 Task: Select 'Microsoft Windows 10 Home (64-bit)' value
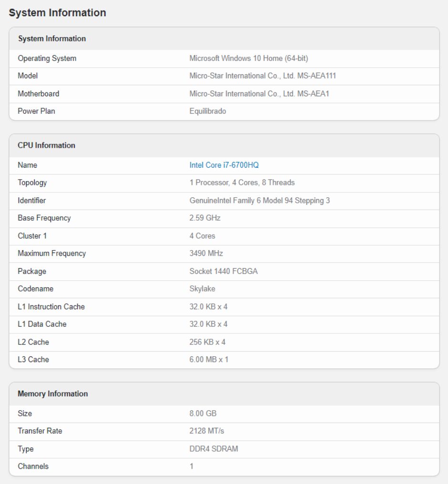249,58
